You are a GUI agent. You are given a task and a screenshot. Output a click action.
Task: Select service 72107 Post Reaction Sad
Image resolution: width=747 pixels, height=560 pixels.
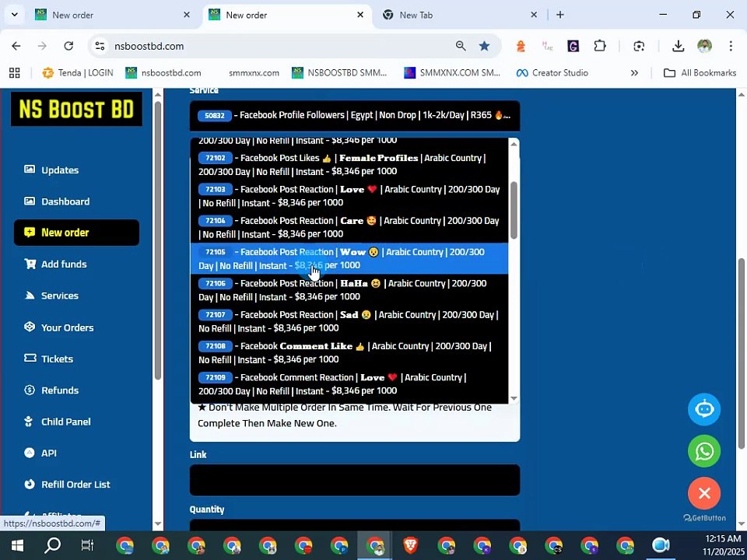coord(349,321)
